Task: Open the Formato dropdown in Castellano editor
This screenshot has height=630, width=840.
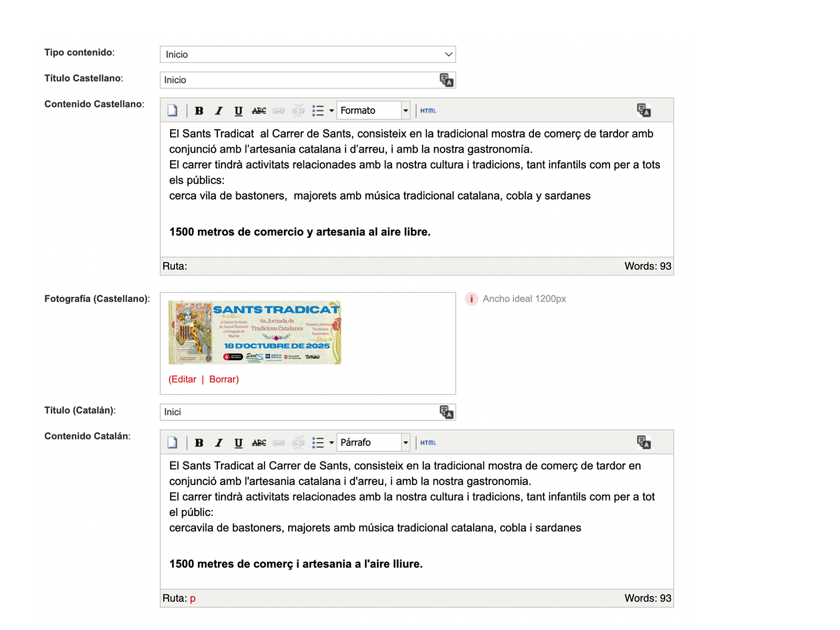Action: coord(405,111)
